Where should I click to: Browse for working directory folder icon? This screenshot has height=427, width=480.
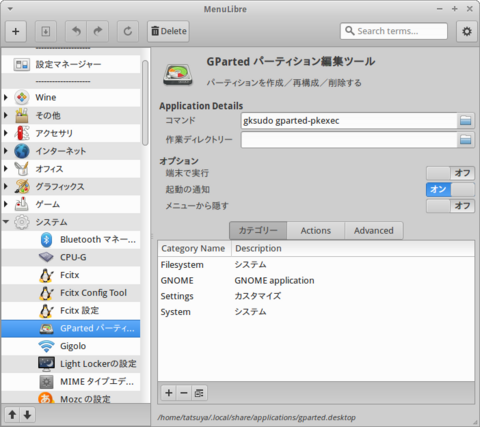coord(465,140)
